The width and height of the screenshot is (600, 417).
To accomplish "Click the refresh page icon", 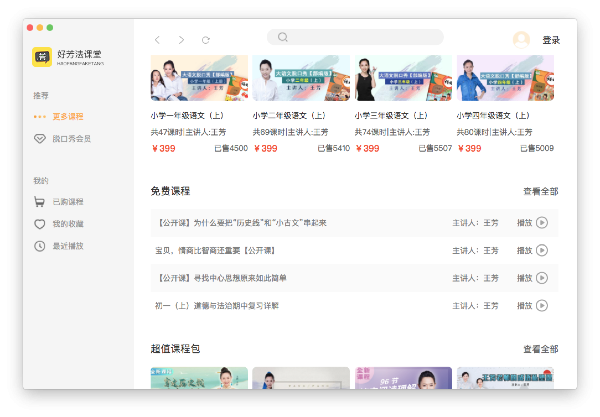I will coord(206,39).
